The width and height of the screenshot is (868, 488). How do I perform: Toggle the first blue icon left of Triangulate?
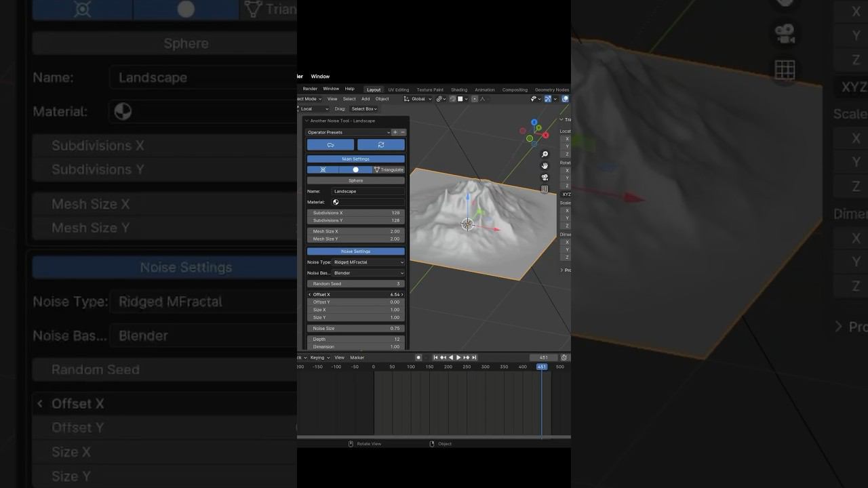(x=323, y=169)
